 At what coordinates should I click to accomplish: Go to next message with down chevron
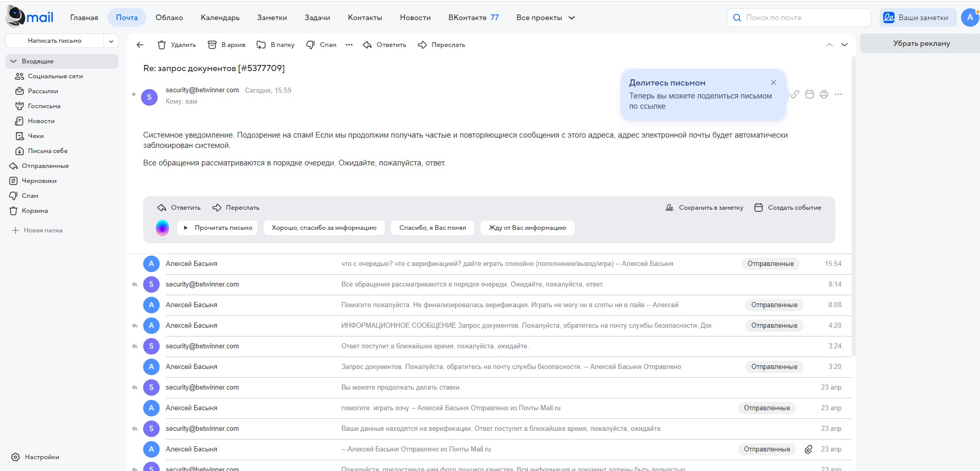pyautogui.click(x=845, y=45)
